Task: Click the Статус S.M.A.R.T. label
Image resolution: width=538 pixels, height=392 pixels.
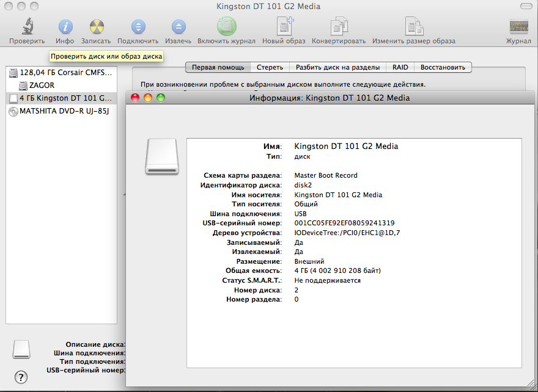Action: point(252,280)
